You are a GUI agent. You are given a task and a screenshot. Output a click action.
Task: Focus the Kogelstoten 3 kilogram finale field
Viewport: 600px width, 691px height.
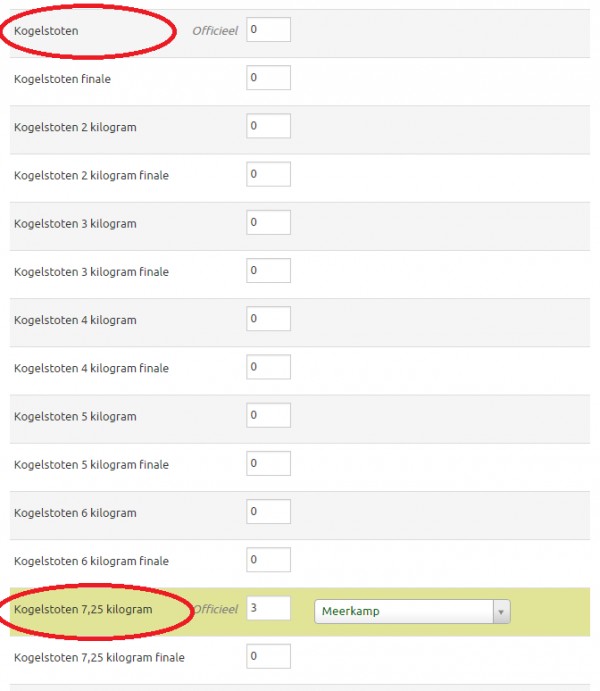tap(268, 270)
